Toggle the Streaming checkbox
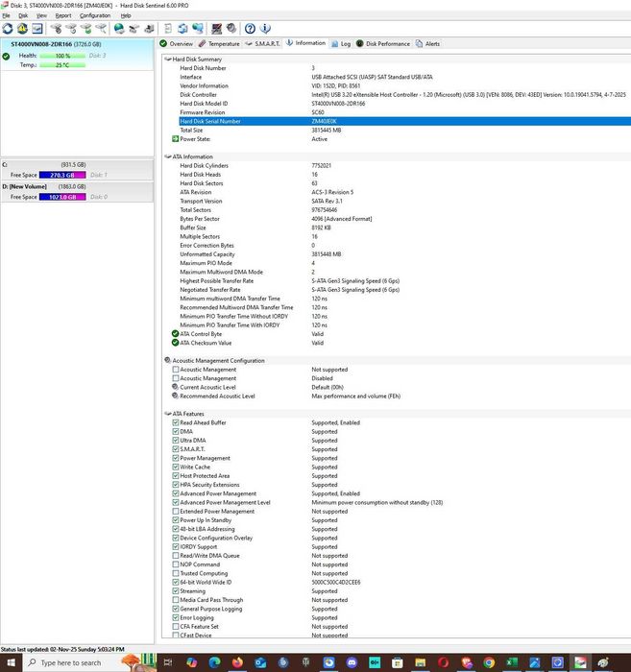Image resolution: width=631 pixels, height=672 pixels. [176, 591]
